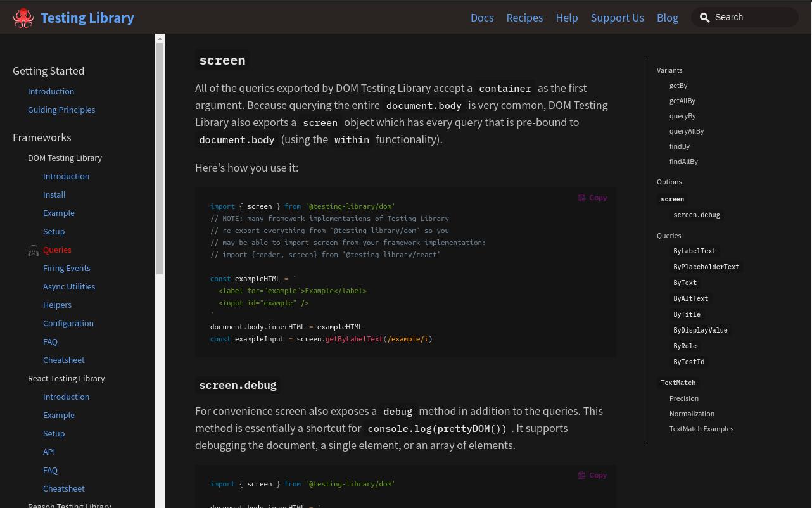Viewport: 812px width, 508px height.
Task: Open DOM Testing Library Setup page
Action: coord(54,231)
